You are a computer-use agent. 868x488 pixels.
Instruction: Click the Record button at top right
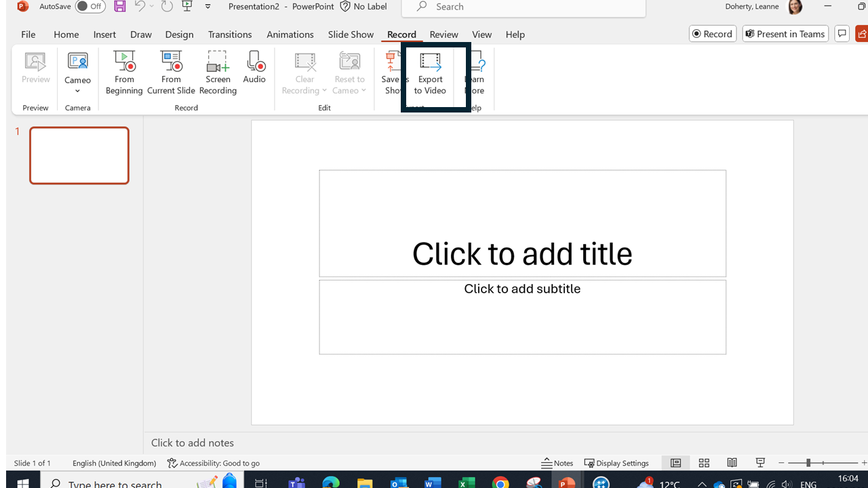click(712, 34)
